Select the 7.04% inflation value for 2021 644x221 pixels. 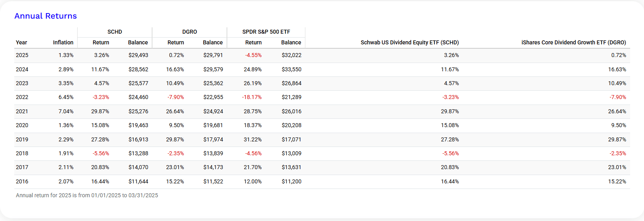66,111
